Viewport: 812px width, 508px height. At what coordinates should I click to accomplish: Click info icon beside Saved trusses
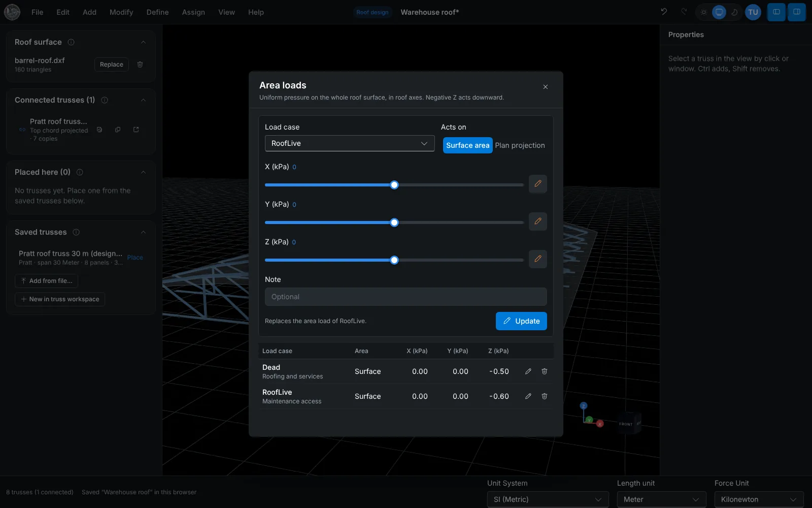pos(76,232)
